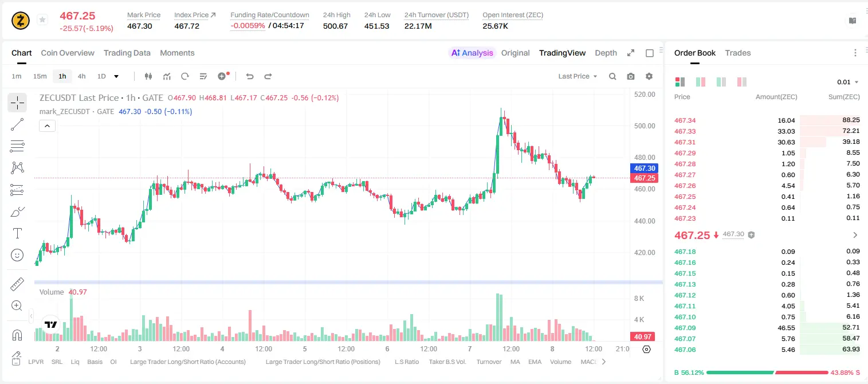Switch to the Trades tab
This screenshot has width=868, height=384.
point(738,53)
